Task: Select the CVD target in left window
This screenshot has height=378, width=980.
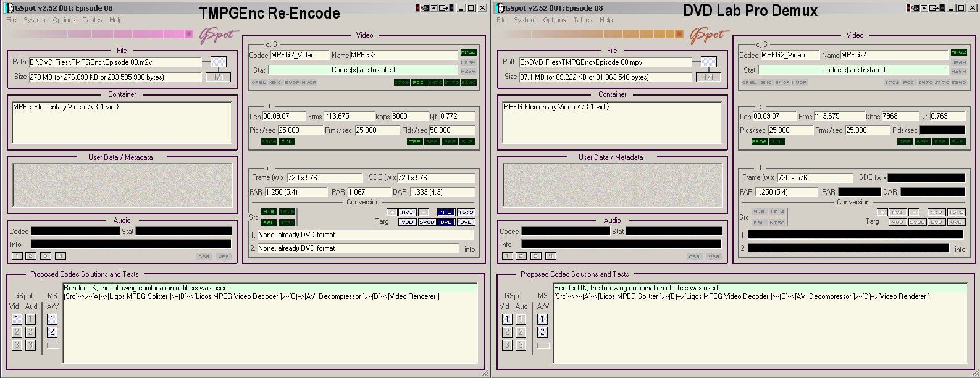Action: [466, 222]
